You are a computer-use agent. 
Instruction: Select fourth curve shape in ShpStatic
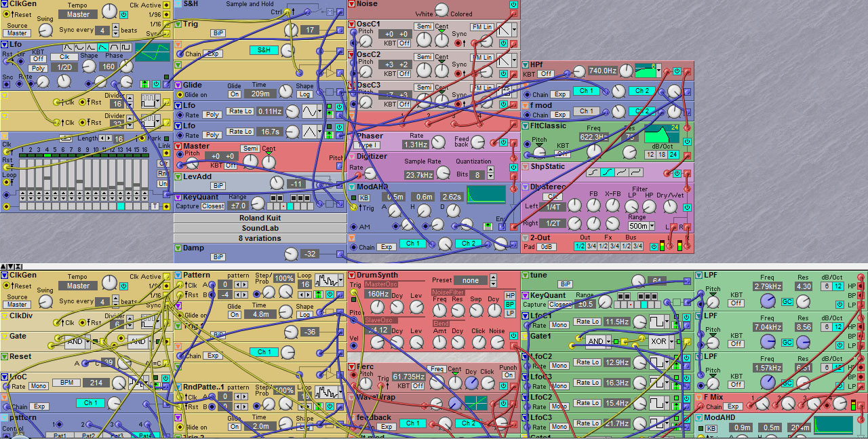[636, 172]
